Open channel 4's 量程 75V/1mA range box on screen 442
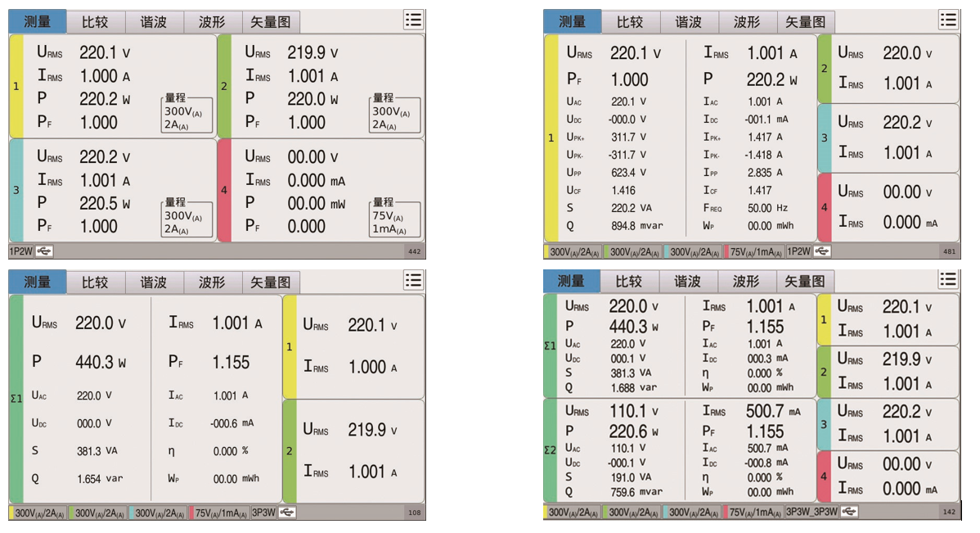 coord(394,216)
